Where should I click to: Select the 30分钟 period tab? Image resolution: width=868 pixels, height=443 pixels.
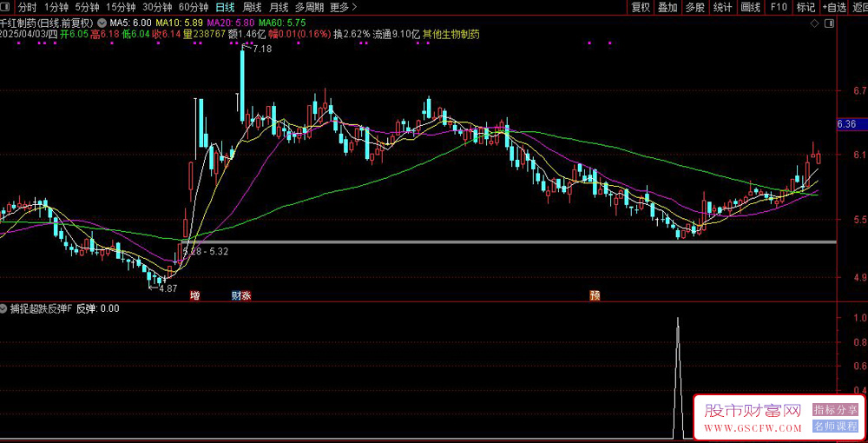click(x=157, y=7)
